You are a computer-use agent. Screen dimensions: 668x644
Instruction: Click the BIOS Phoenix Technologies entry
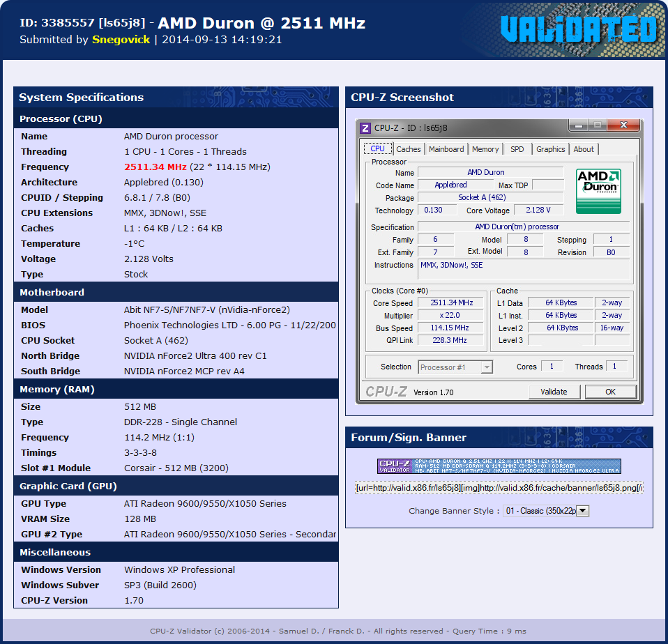coord(229,325)
